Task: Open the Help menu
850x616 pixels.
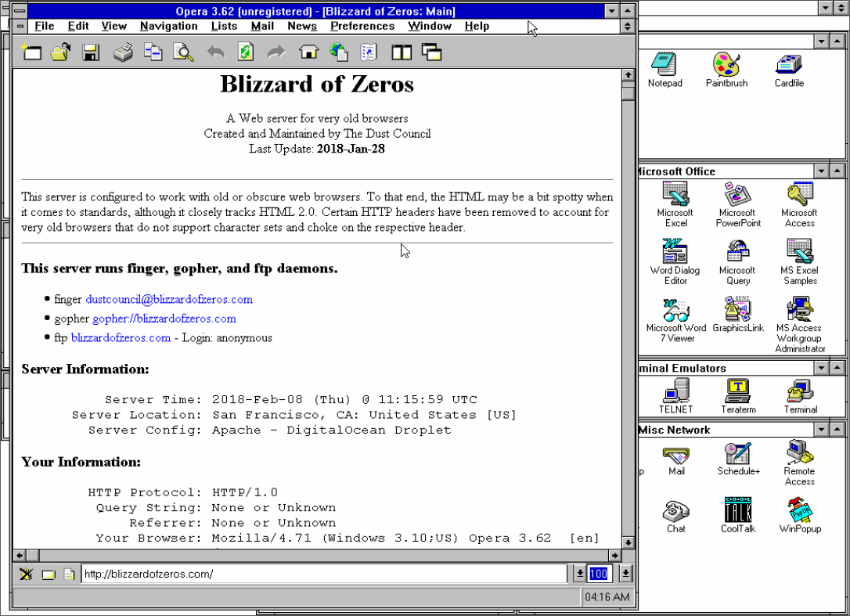Action: click(x=477, y=26)
